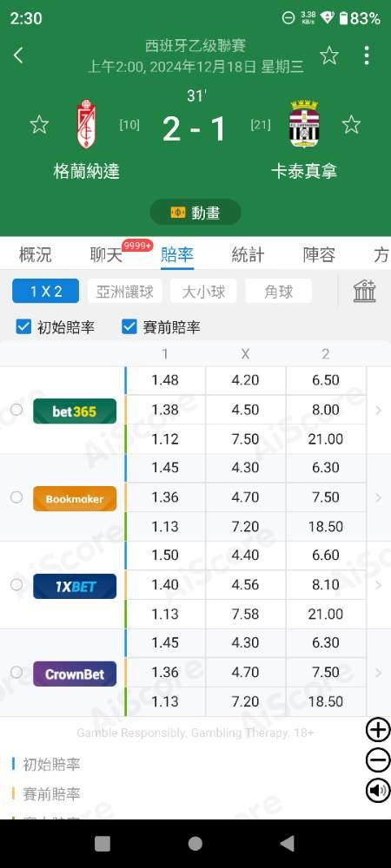
Task: Expand CrownBet odds details chevron
Action: 378,673
